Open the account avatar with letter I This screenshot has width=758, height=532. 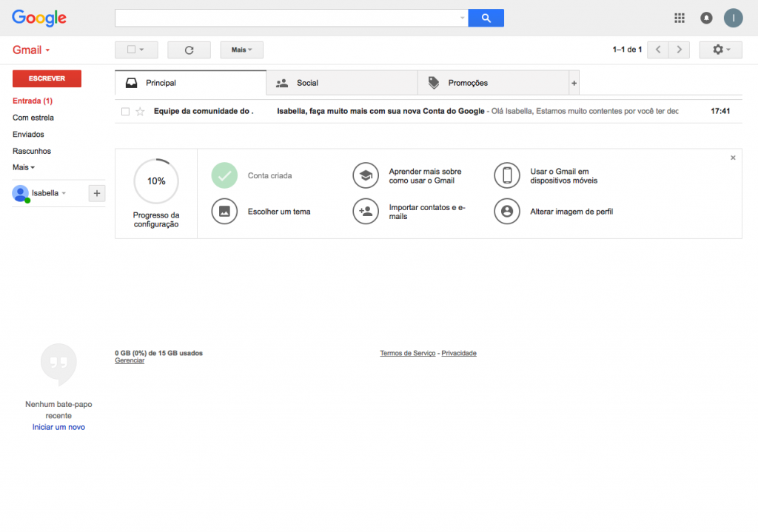coord(733,18)
